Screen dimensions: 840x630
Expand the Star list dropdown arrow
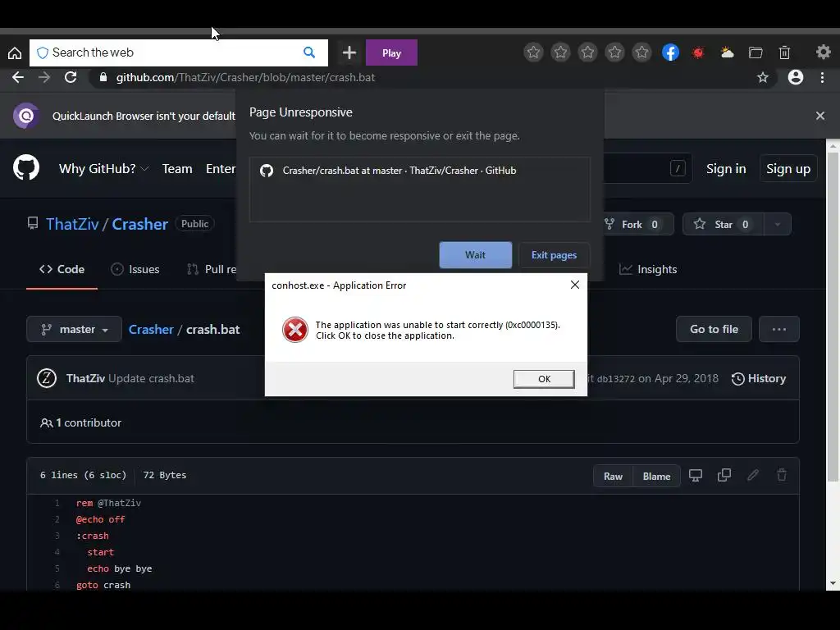coord(778,225)
